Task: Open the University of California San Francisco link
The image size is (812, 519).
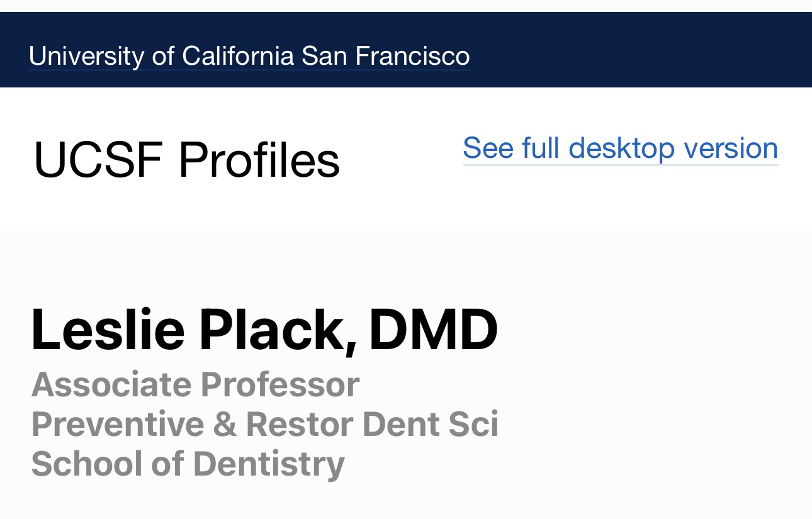Action: pos(249,56)
